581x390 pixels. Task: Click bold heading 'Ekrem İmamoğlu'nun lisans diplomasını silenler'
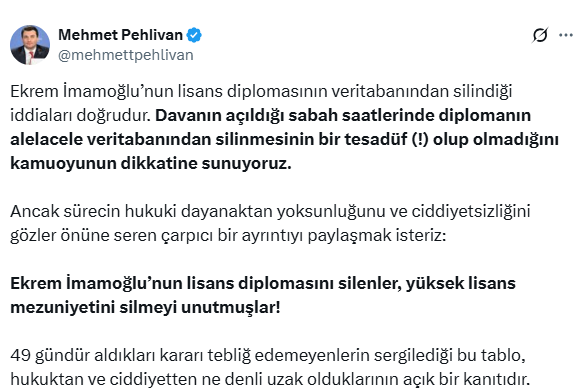[x=263, y=283]
